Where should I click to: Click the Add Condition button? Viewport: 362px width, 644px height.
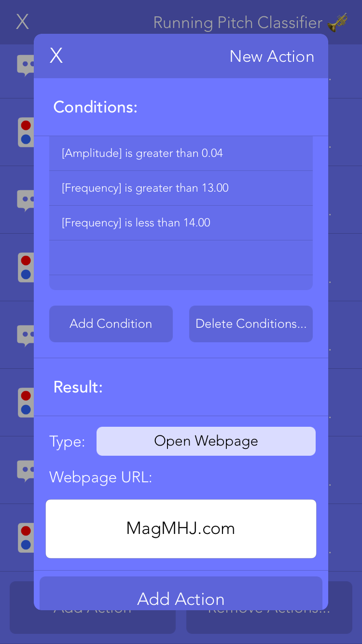pos(111,324)
